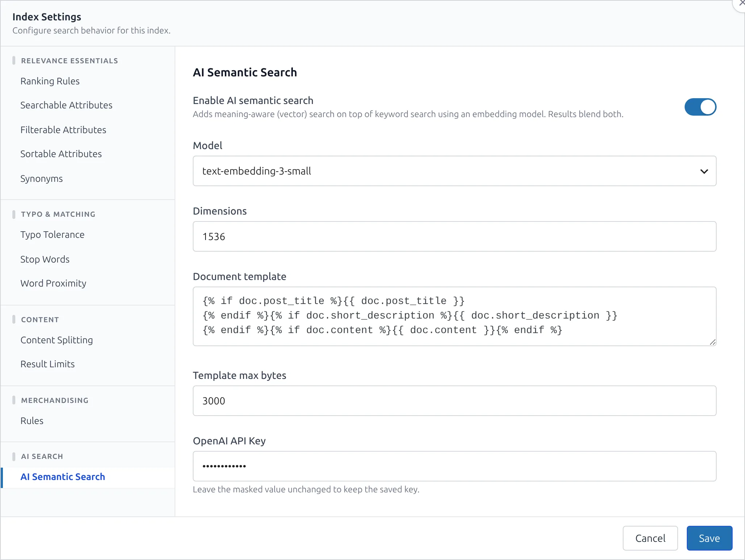Open Content Splitting section

[57, 340]
